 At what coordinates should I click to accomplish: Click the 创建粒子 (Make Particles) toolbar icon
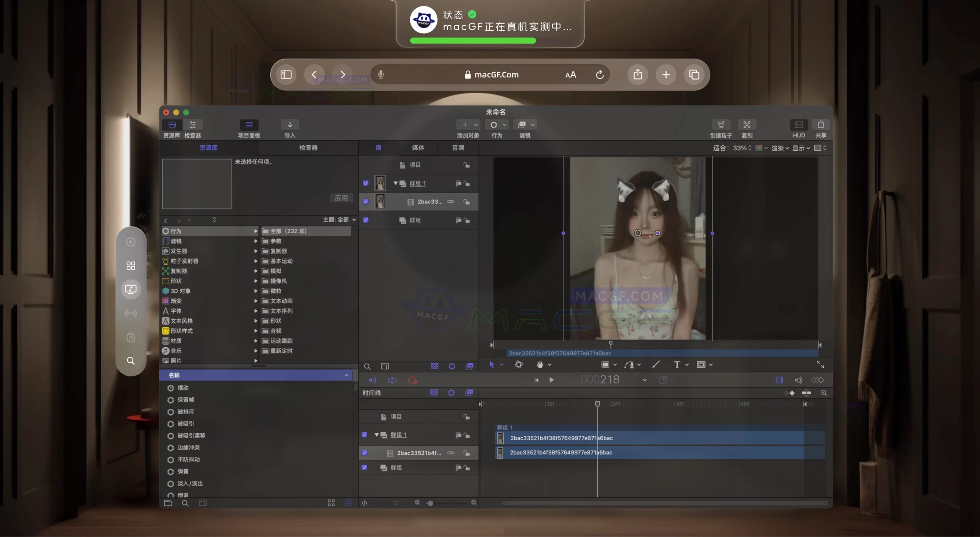coord(720,125)
